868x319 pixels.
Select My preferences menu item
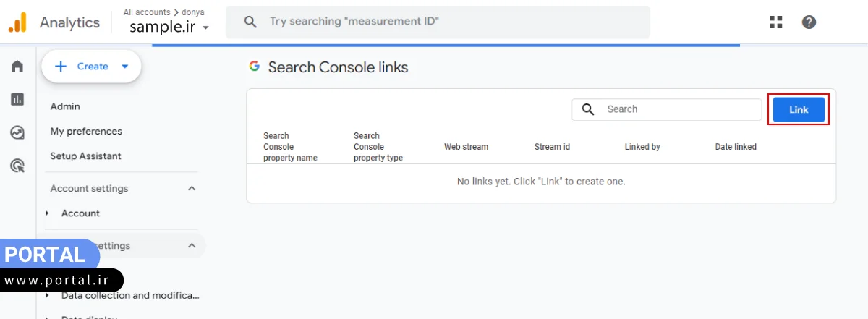pyautogui.click(x=86, y=131)
